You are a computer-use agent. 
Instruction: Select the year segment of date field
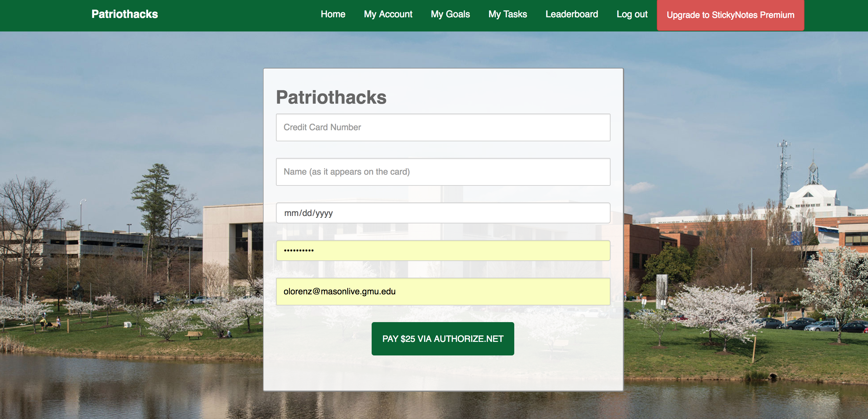tap(324, 213)
